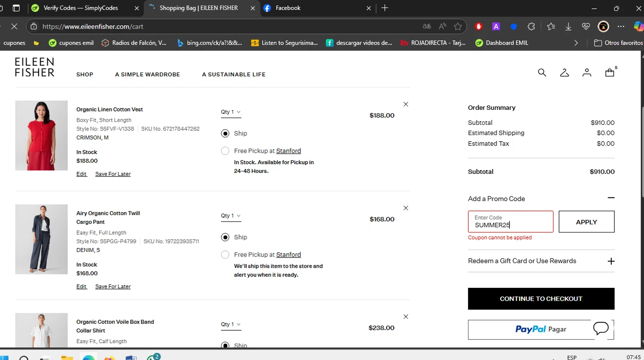Viewport: 644px width, 360px height.
Task: Open Microsoft Word from the taskbar
Action: (131, 357)
